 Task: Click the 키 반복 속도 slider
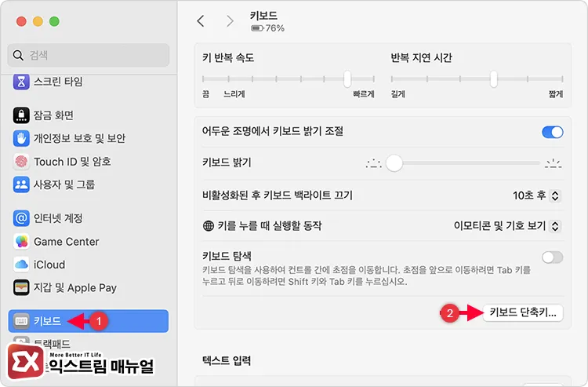pyautogui.click(x=288, y=79)
